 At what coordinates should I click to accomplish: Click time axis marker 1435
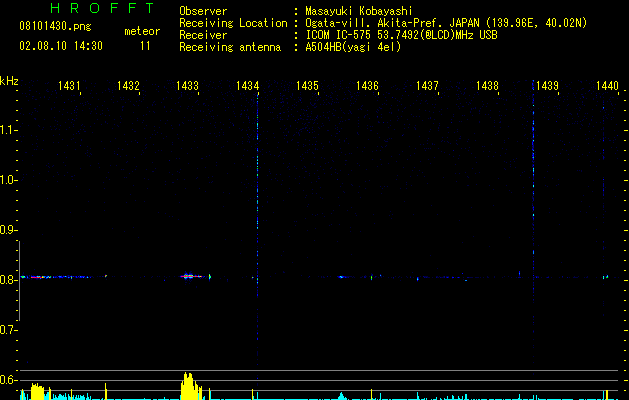[307, 86]
